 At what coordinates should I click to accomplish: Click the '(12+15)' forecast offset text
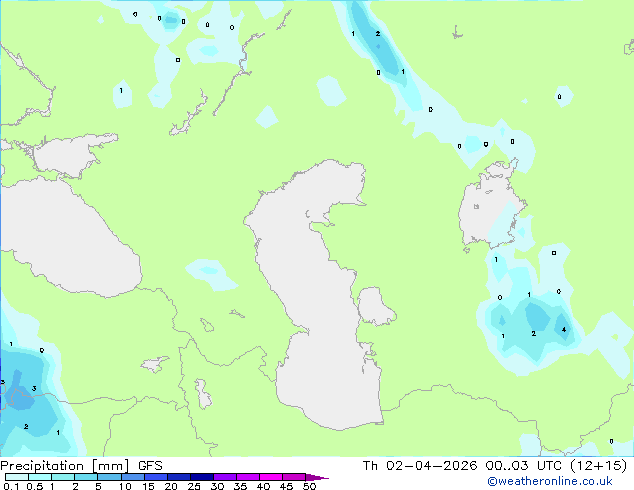598,465
